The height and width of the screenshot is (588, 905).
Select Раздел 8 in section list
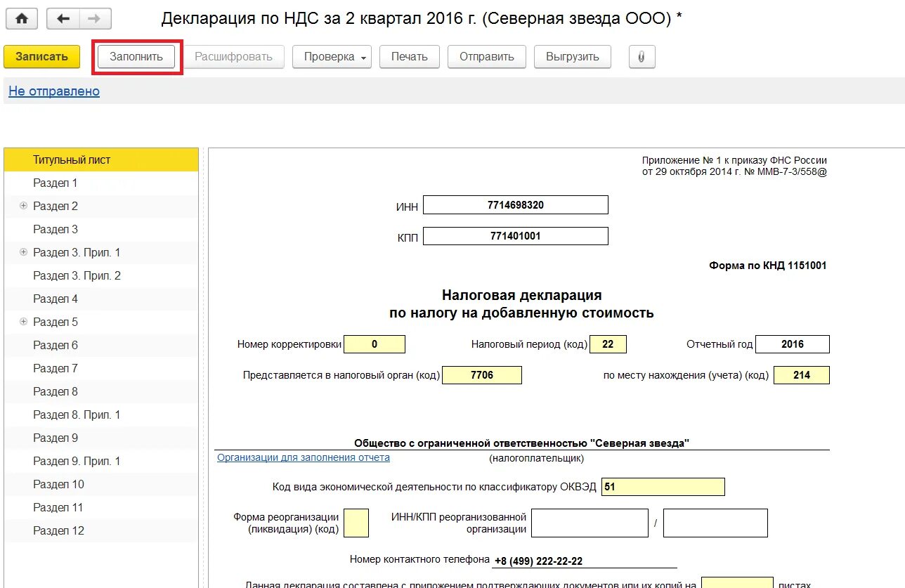point(101,391)
